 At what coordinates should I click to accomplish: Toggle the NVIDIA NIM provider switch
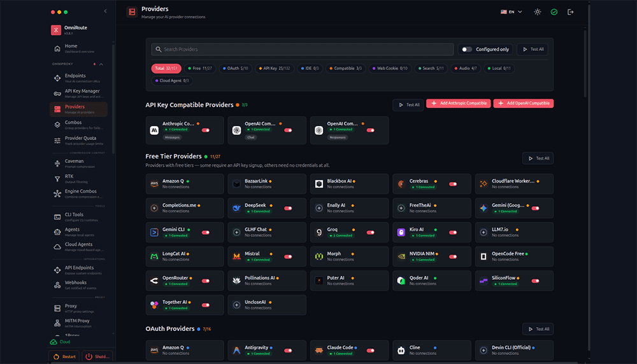point(452,256)
